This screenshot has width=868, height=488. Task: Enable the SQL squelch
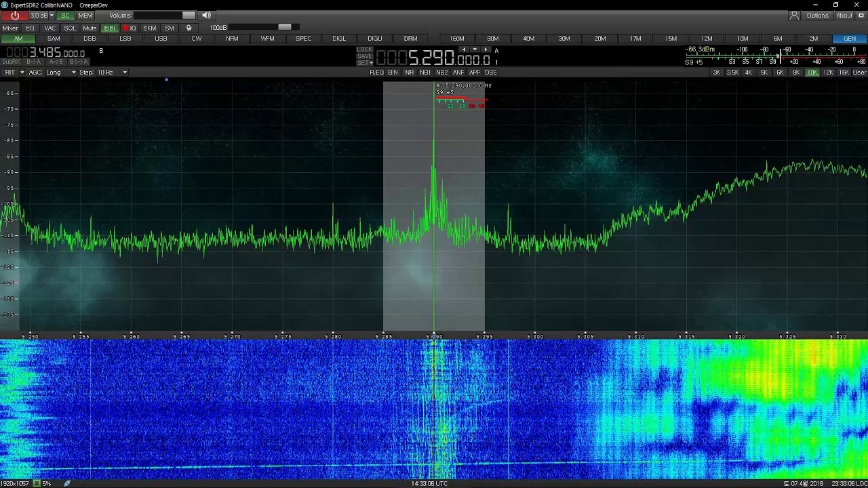click(x=70, y=28)
